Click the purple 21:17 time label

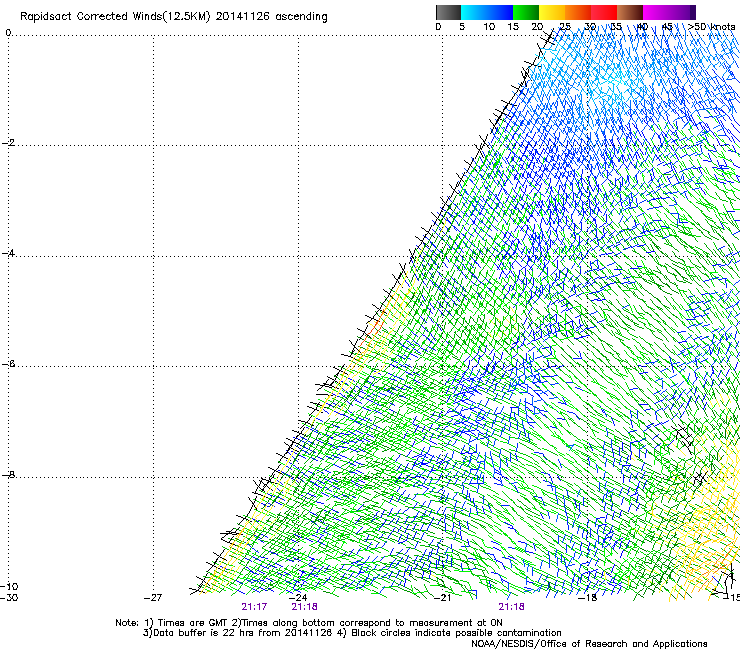coord(254,607)
